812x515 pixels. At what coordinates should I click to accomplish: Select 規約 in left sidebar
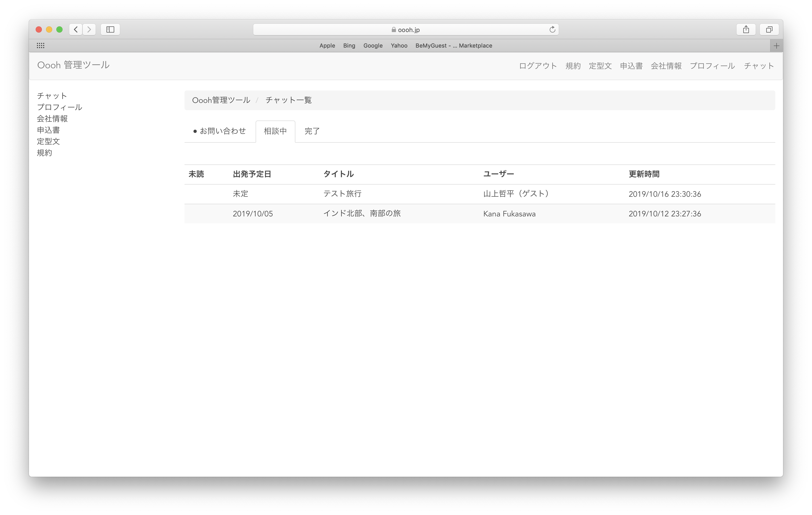point(44,153)
